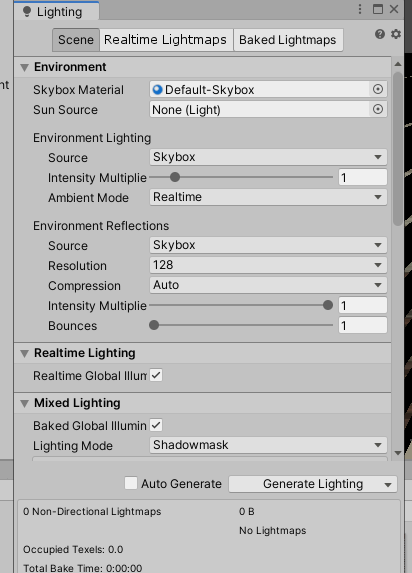Toggle Baked Global Illumination checkbox
412x573 pixels.
pyautogui.click(x=156, y=425)
